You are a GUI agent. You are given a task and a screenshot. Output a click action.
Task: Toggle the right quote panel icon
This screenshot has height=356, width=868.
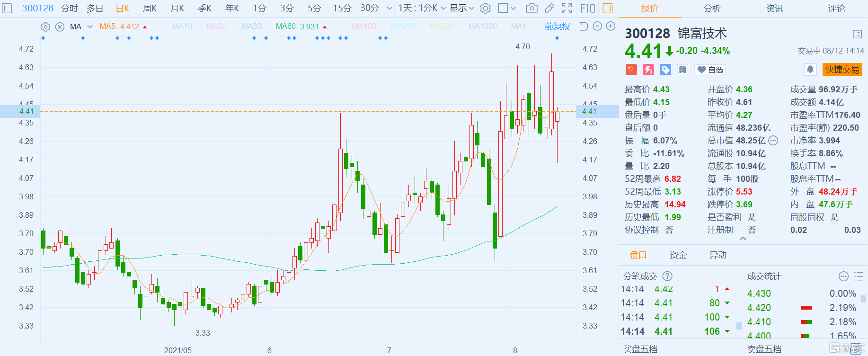tap(608, 8)
